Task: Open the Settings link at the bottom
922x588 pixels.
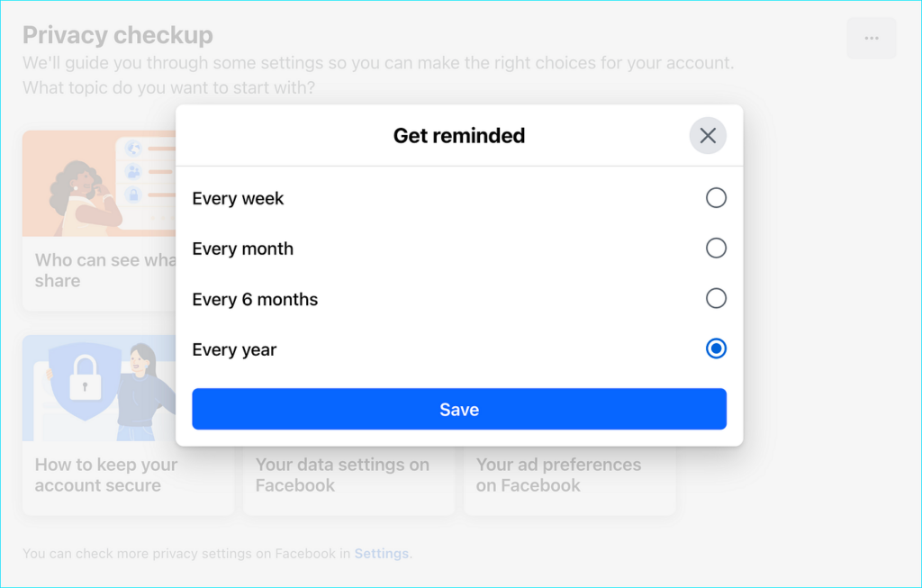Action: 381,553
